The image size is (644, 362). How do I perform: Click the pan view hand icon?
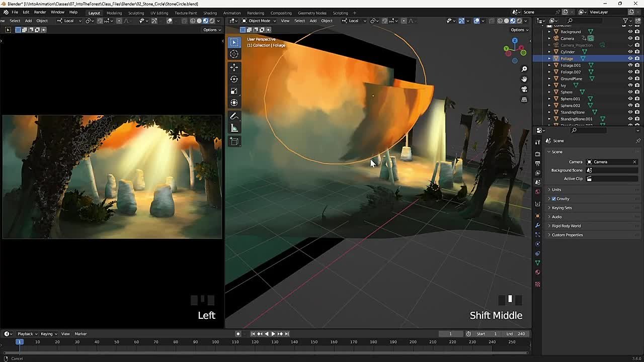[524, 79]
